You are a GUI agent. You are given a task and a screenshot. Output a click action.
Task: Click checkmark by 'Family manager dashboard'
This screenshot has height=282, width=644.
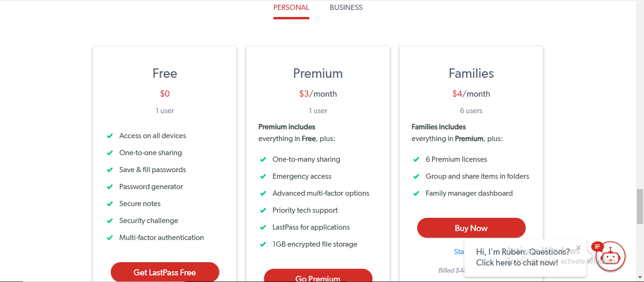[x=416, y=193]
